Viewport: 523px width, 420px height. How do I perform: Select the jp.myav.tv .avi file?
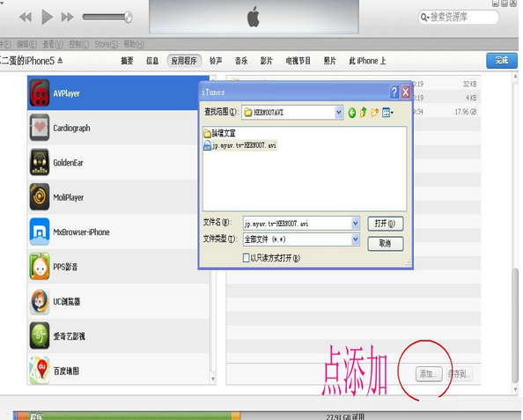tap(240, 145)
